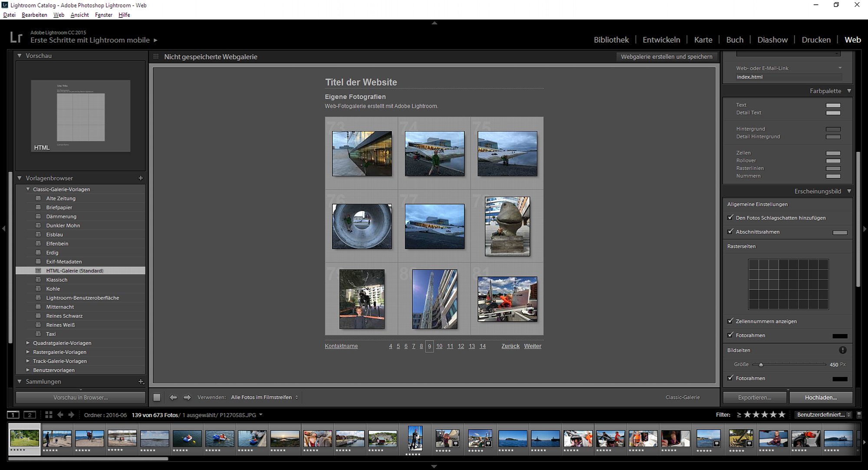Click the Text color swatch
Image resolution: width=868 pixels, height=470 pixels.
(x=833, y=105)
